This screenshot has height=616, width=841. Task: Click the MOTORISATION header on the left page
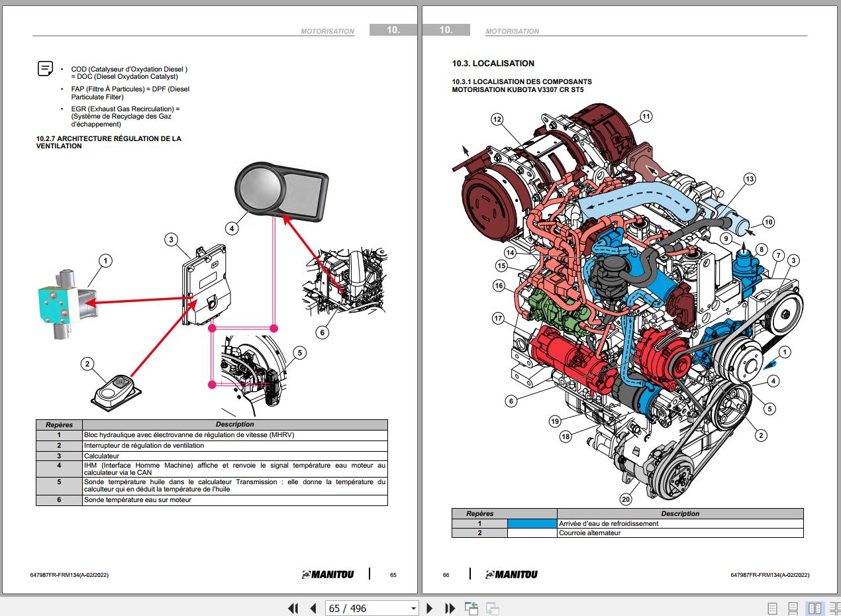coord(327,31)
